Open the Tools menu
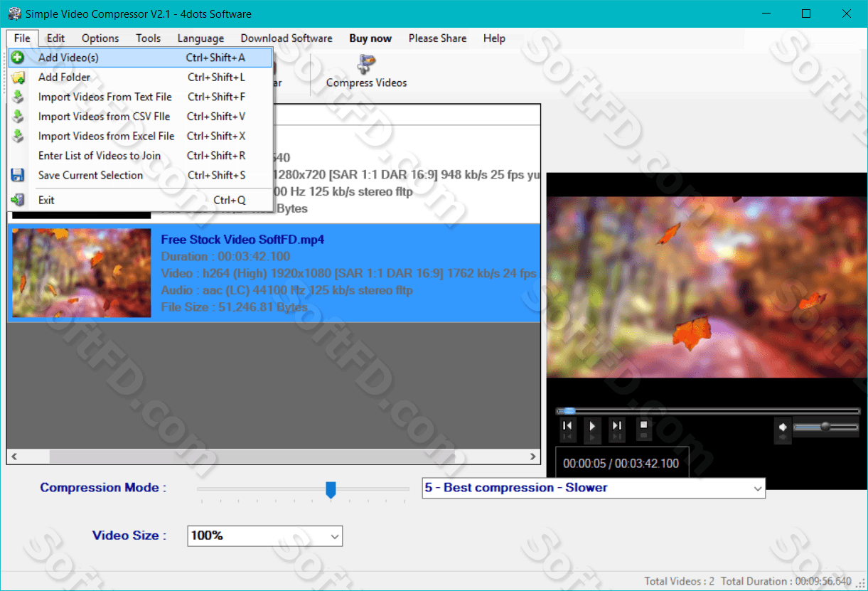The image size is (868, 591). point(149,38)
